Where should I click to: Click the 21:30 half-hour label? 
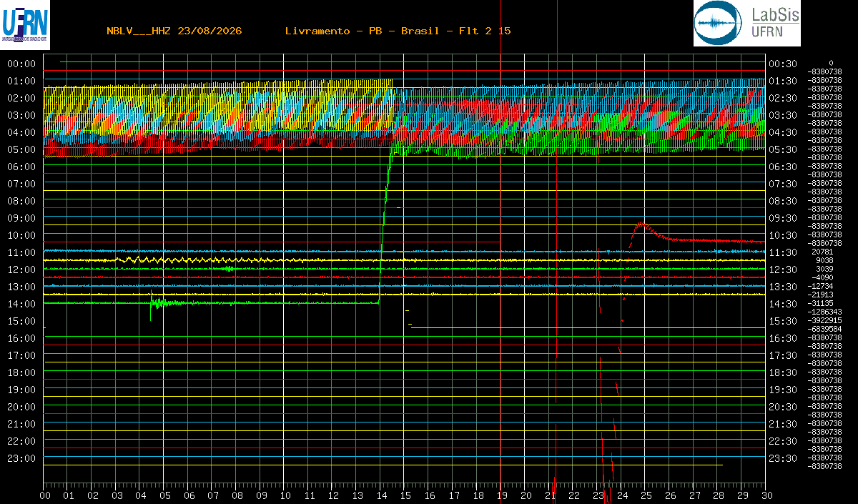[x=782, y=424]
